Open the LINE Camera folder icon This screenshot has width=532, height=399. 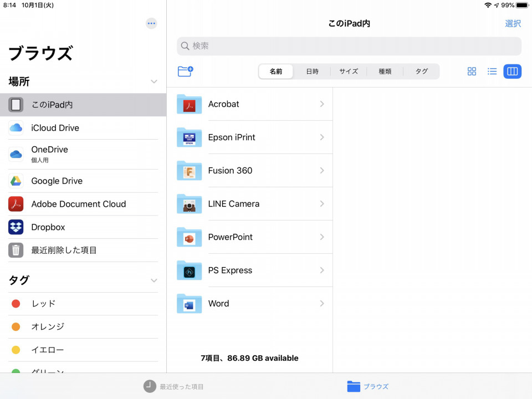190,203
